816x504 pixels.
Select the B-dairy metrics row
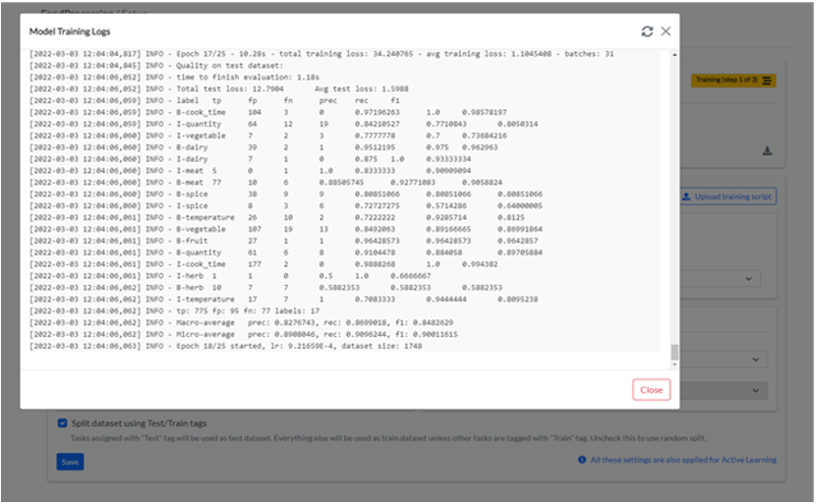[263, 147]
